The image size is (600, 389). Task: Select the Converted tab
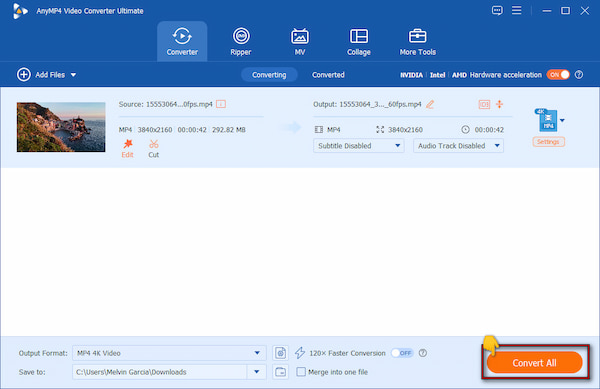328,75
